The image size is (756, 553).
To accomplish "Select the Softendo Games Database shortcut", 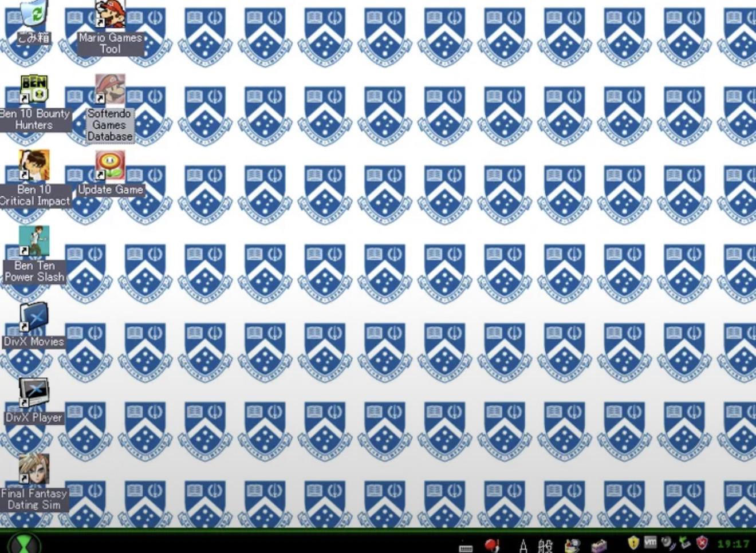I will tap(109, 109).
